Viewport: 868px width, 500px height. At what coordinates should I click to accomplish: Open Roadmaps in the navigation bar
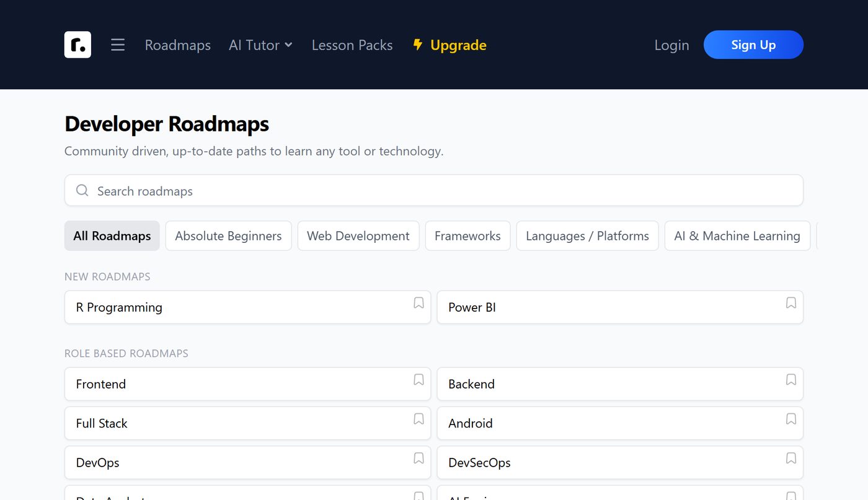pyautogui.click(x=178, y=45)
